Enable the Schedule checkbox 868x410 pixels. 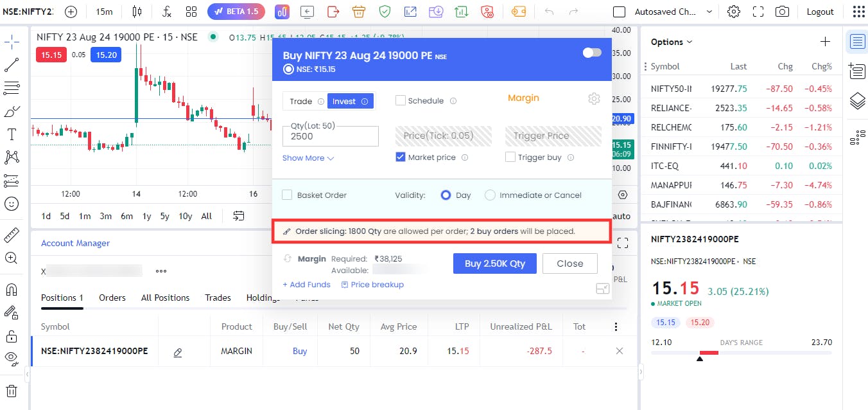[x=401, y=100]
